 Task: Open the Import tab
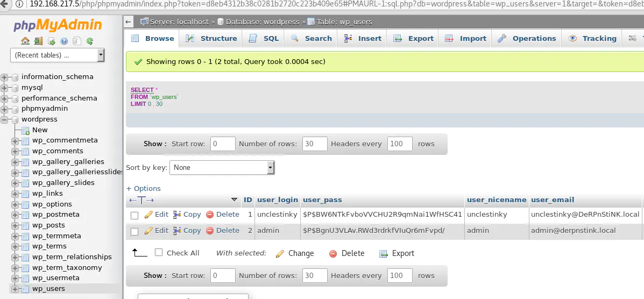[465, 38]
